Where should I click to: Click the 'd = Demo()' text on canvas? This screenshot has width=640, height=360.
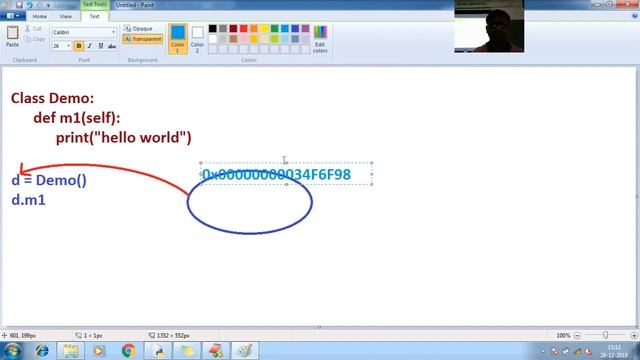point(49,180)
